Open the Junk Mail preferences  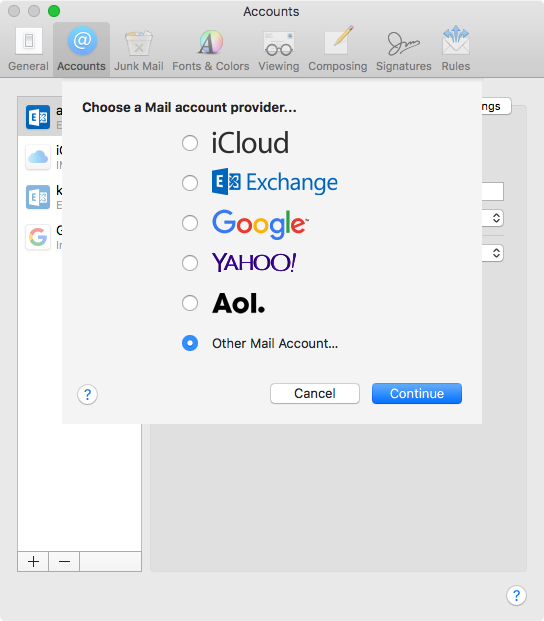tap(139, 49)
